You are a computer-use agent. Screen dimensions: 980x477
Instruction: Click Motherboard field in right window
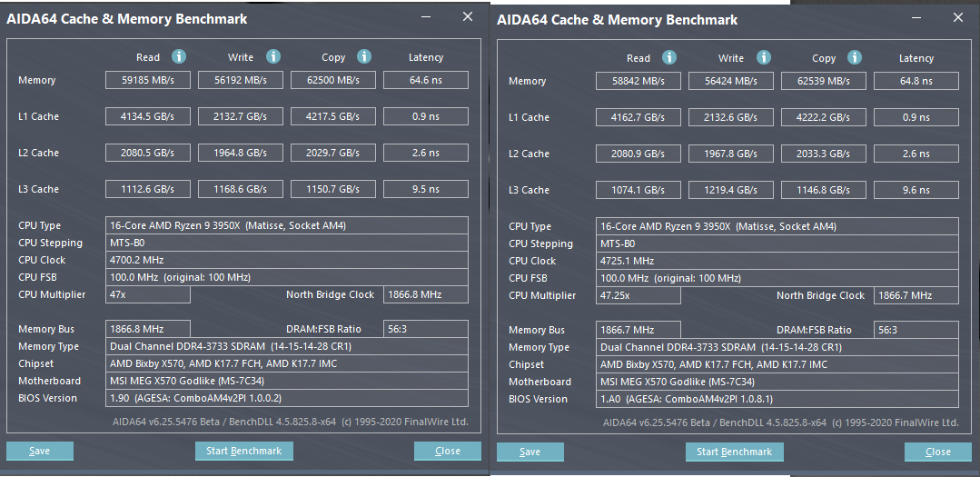(x=777, y=382)
